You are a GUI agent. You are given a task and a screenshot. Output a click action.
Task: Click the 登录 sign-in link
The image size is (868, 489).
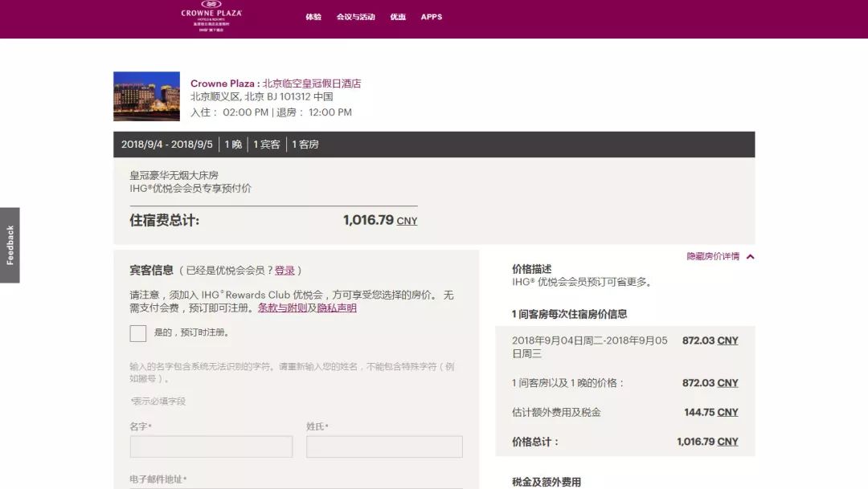285,271
